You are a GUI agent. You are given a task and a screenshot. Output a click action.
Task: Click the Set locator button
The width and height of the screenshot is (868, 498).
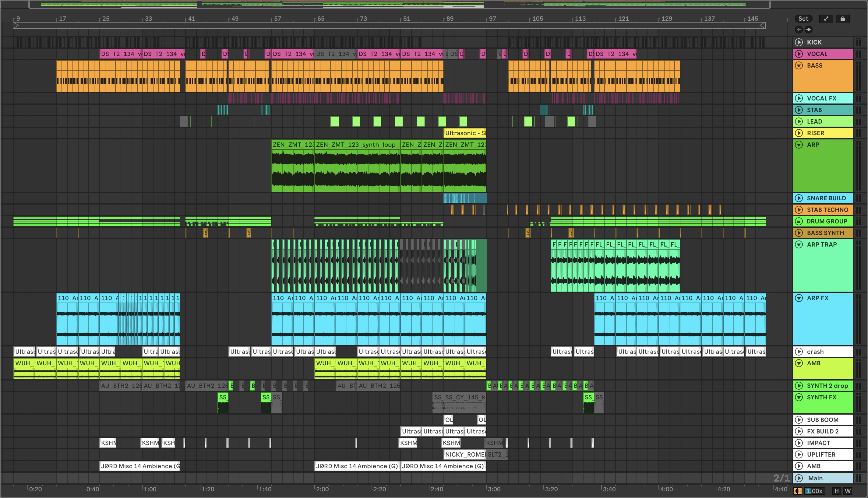click(803, 19)
